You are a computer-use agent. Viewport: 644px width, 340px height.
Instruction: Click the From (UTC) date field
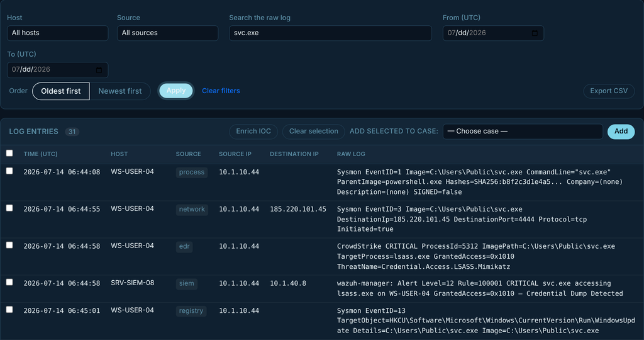point(493,33)
